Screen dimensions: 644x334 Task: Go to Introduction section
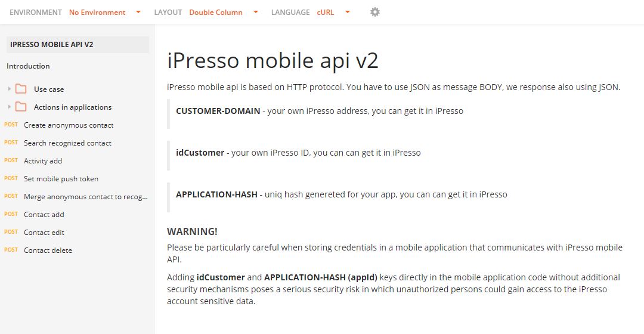(28, 66)
